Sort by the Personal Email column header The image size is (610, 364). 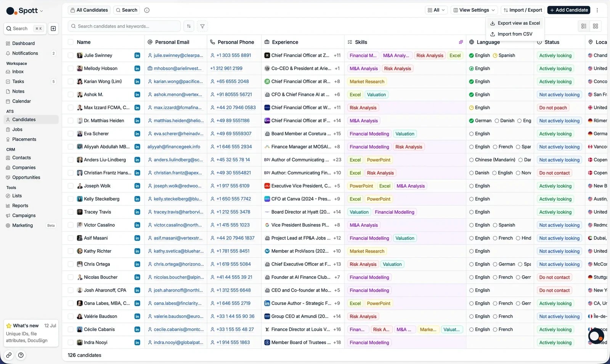point(172,42)
